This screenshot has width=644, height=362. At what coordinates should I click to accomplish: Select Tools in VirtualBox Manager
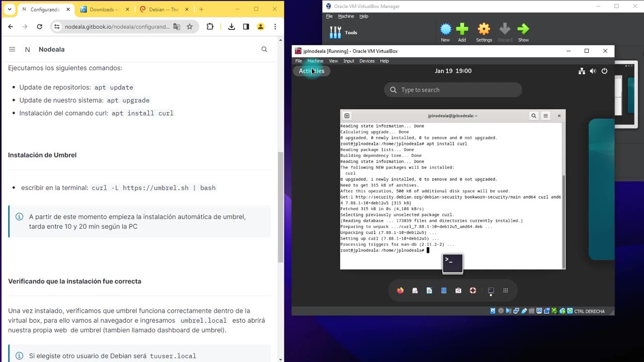tap(344, 33)
